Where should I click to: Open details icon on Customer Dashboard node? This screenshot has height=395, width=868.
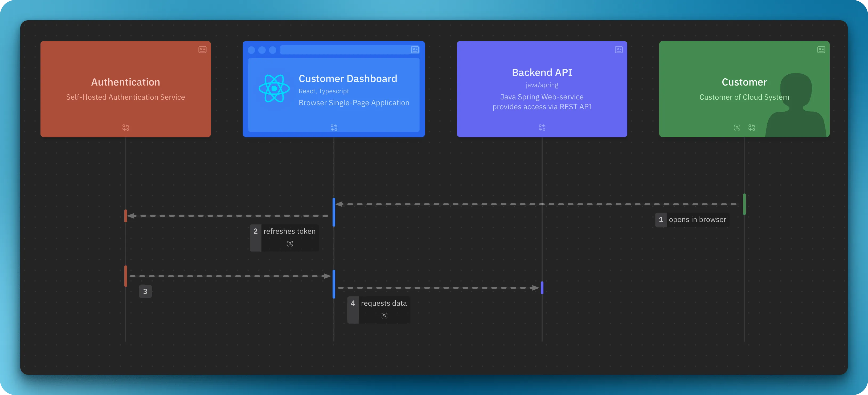tap(415, 50)
